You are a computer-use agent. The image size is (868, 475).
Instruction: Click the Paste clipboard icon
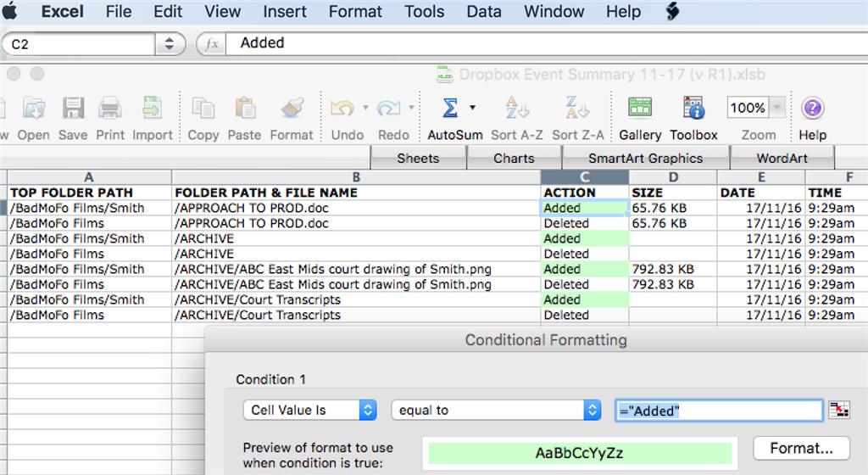(x=245, y=109)
